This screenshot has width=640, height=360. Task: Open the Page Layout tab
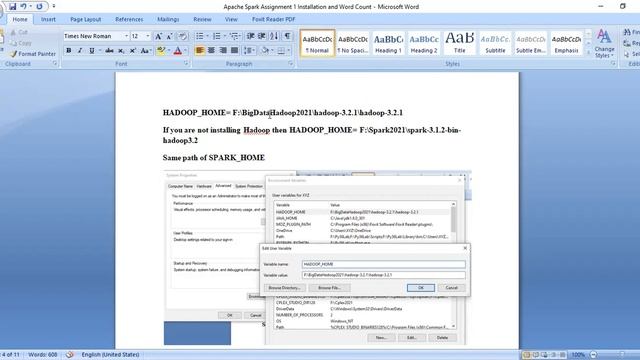[85, 19]
